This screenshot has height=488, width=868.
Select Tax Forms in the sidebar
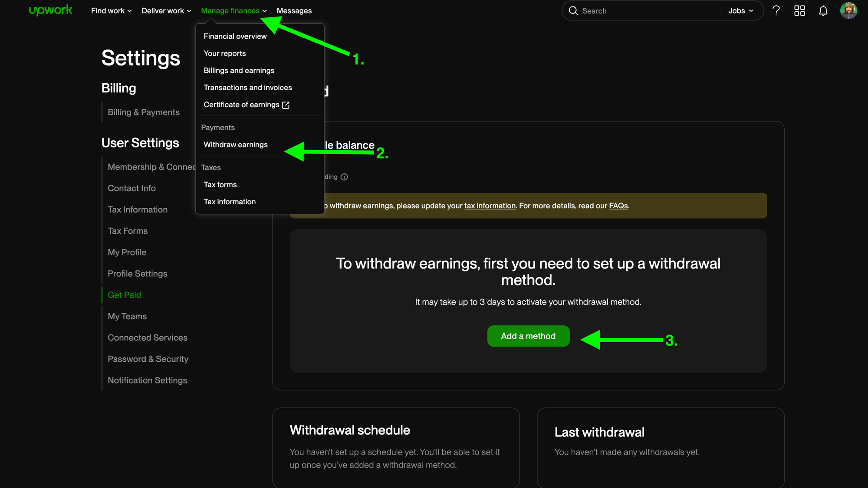[128, 231]
